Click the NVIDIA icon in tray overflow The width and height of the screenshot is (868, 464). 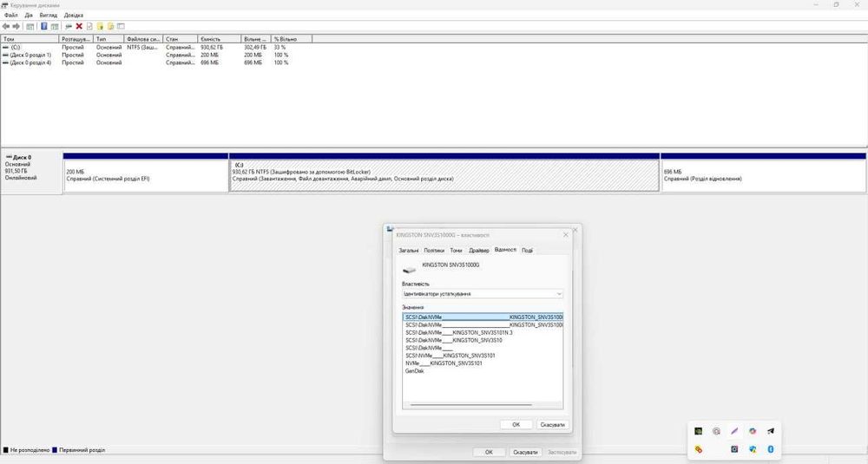[699, 431]
